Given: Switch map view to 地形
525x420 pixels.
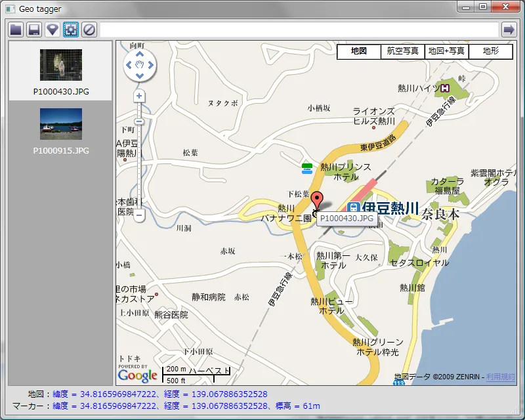Looking at the screenshot, I should click(490, 52).
